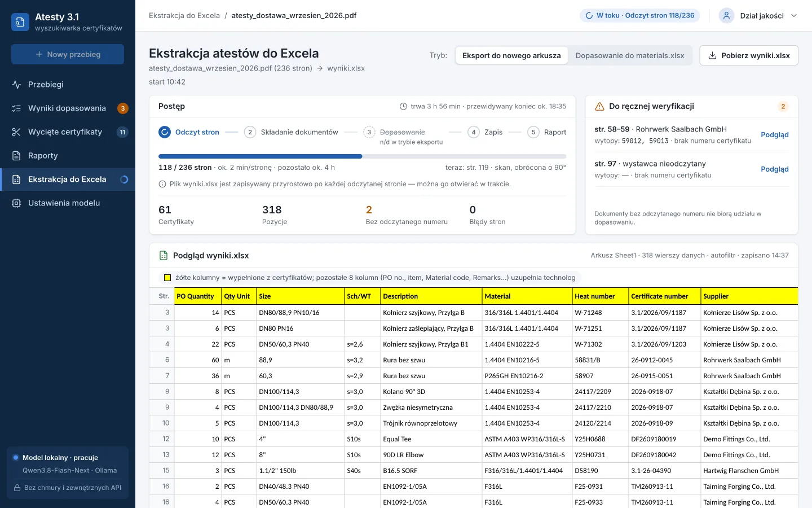Click the Składanie dokumentów step 2
The height and width of the screenshot is (508, 812).
point(291,132)
